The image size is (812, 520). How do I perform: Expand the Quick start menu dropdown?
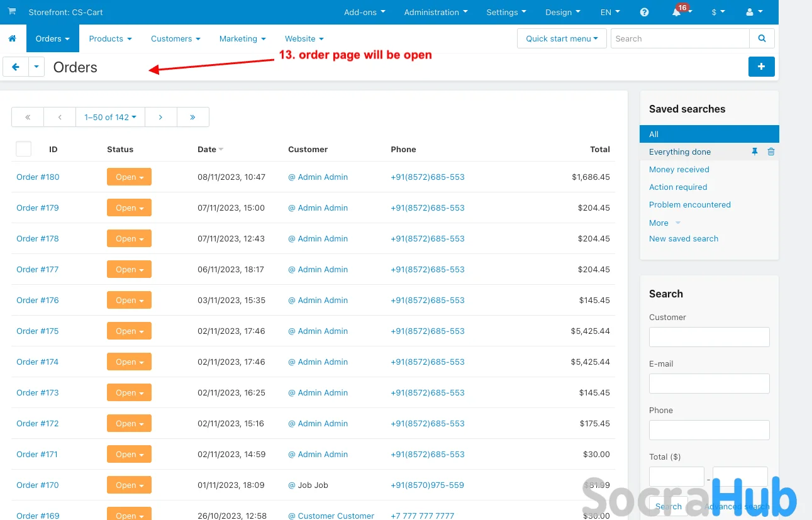[x=562, y=39]
